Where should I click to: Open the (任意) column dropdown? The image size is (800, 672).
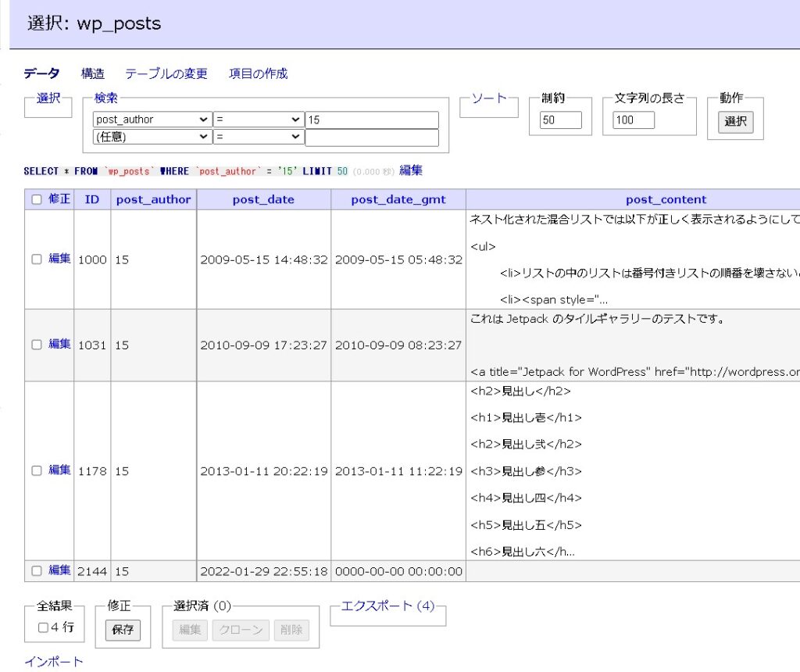152,137
